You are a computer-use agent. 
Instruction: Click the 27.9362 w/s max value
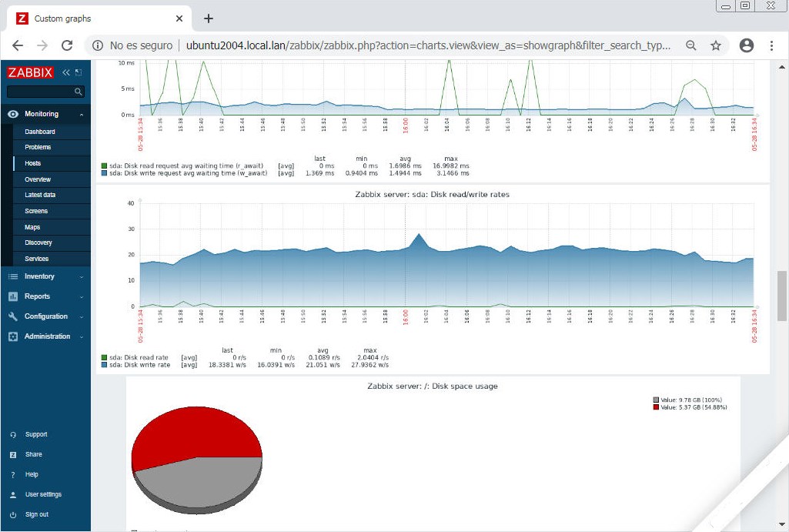point(369,365)
